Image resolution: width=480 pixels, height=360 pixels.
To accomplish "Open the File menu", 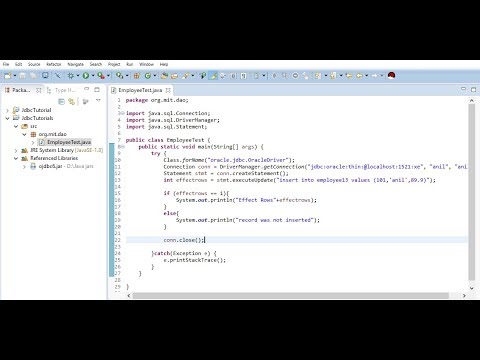I will click(6, 64).
